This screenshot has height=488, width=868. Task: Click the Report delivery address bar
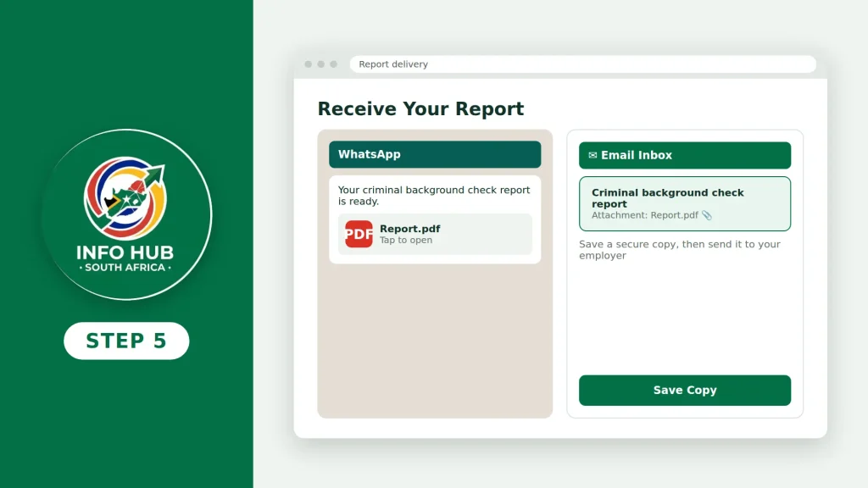coord(583,64)
